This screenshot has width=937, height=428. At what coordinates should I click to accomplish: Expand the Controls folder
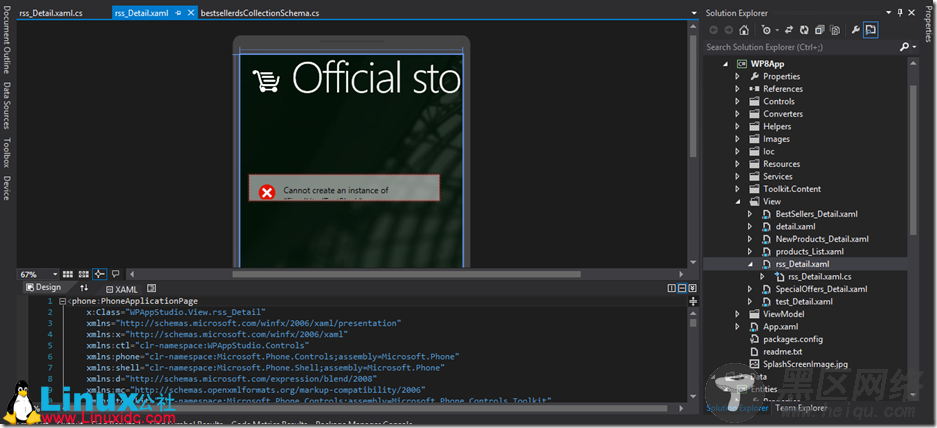coord(737,102)
